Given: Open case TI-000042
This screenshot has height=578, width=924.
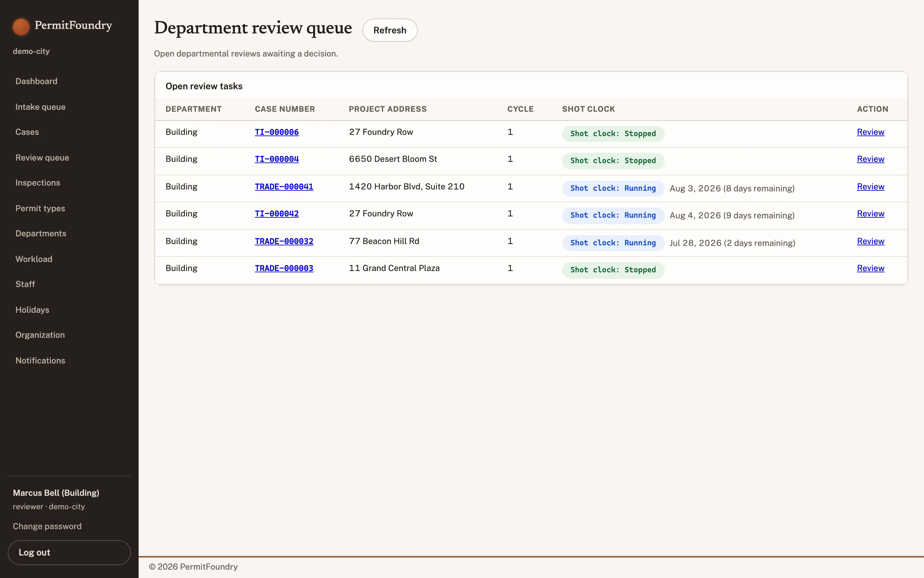Looking at the screenshot, I should (277, 214).
